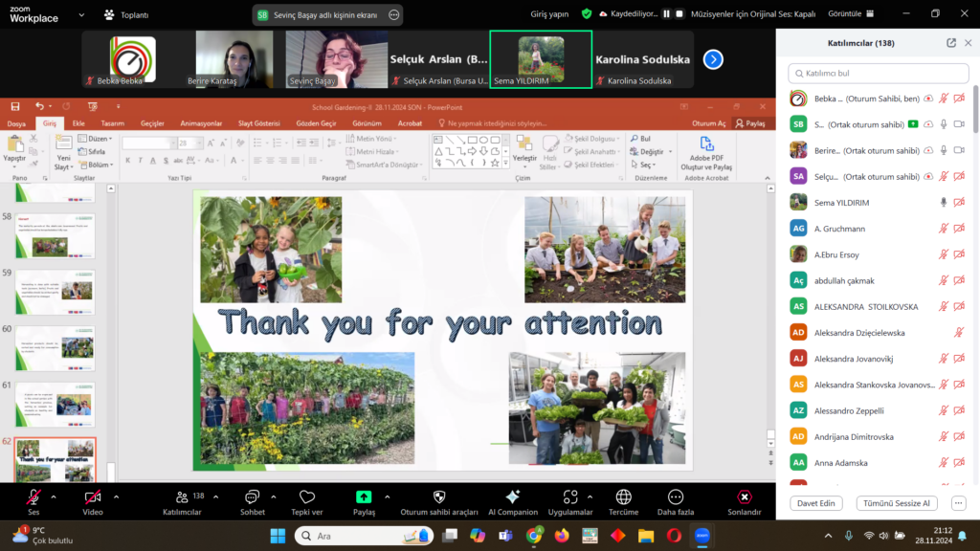
Task: Click the green Paylaş share screen icon
Action: click(364, 497)
